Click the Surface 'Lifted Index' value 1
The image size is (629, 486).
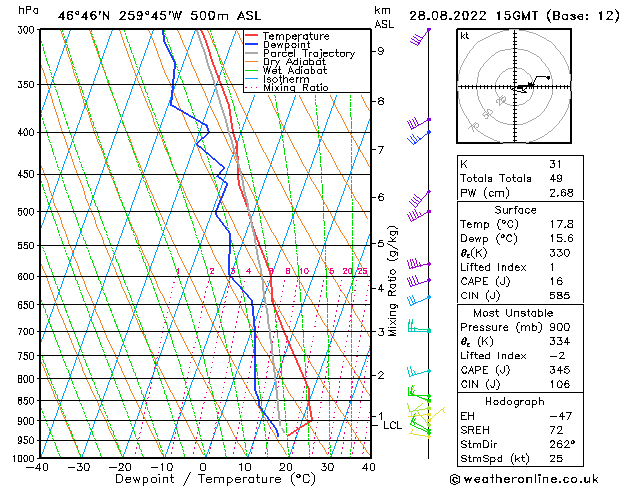(552, 267)
